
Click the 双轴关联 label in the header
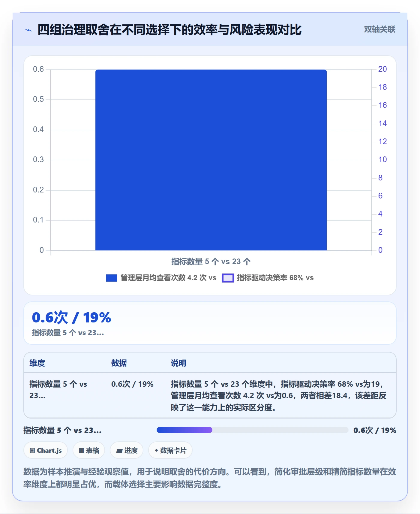click(379, 29)
